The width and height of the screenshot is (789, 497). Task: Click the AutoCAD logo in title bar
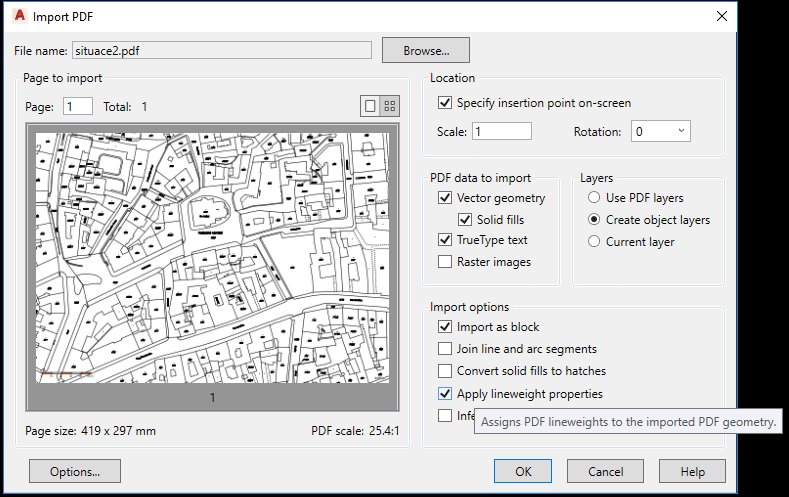17,16
